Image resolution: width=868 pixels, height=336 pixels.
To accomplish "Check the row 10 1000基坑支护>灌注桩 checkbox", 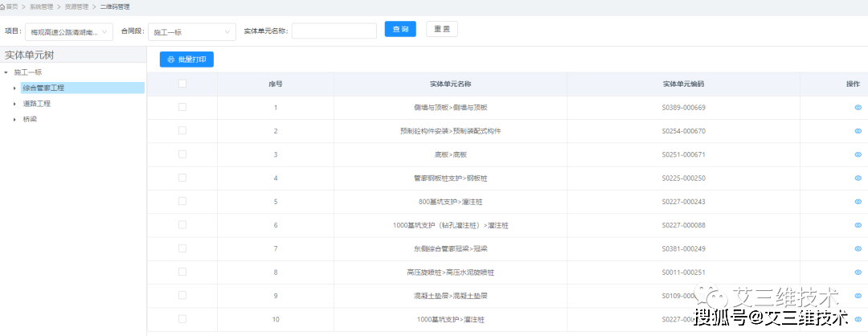I will click(182, 319).
